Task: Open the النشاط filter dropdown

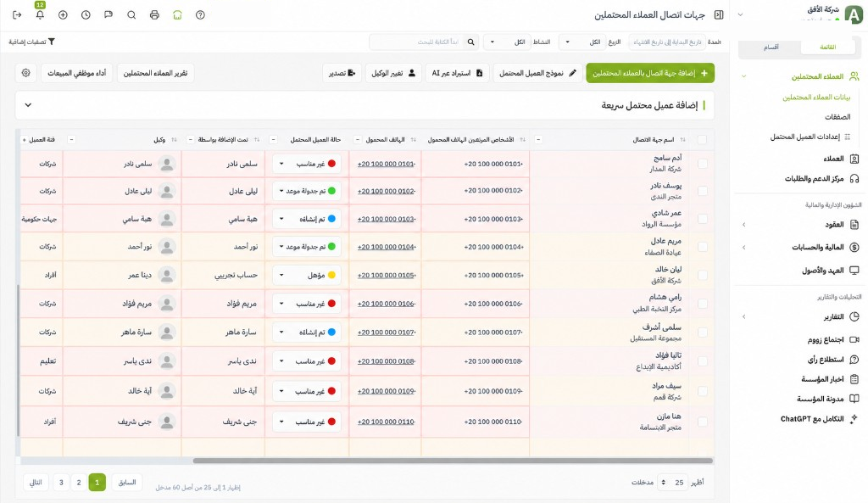Action: pyautogui.click(x=507, y=42)
